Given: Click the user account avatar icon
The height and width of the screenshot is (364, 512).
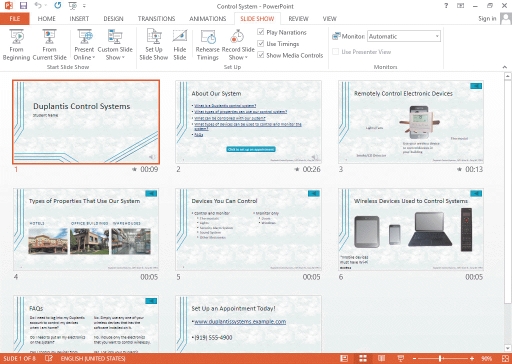Looking at the screenshot, I should pos(506,19).
